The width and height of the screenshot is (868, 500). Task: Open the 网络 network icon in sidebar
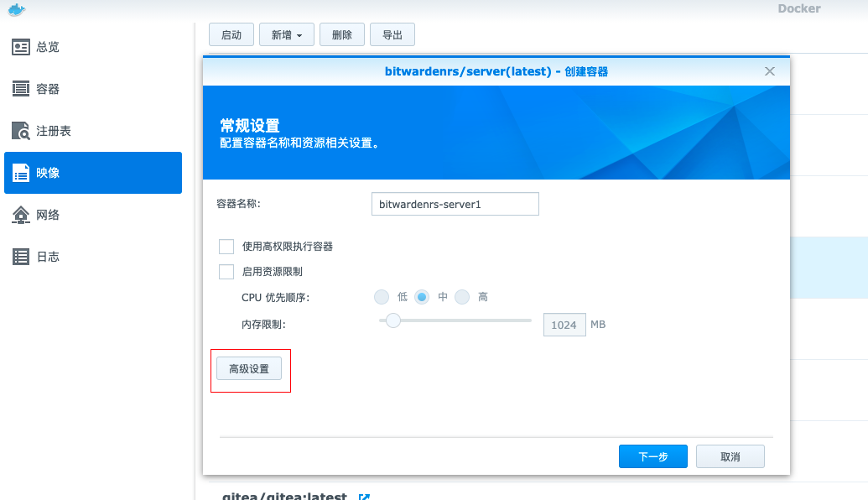(x=21, y=215)
